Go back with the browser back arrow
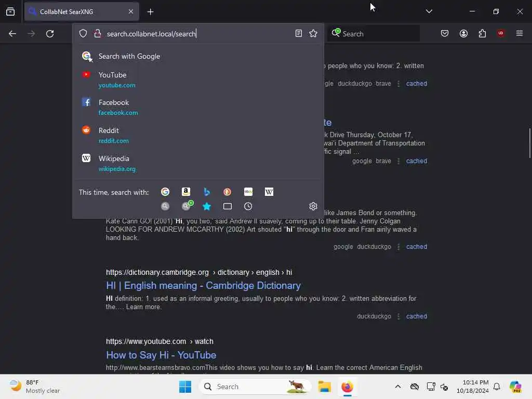Screen dimensions: 532x399 click(x=12, y=34)
